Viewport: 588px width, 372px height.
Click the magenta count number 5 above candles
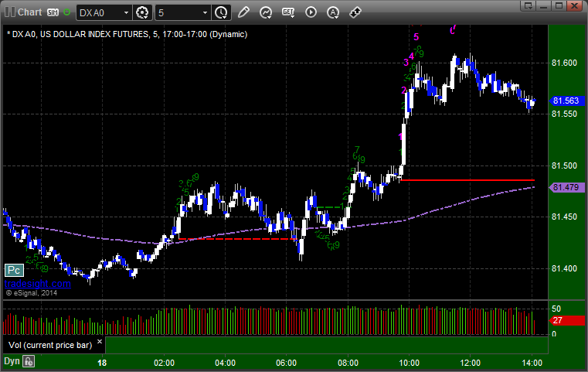click(x=416, y=37)
